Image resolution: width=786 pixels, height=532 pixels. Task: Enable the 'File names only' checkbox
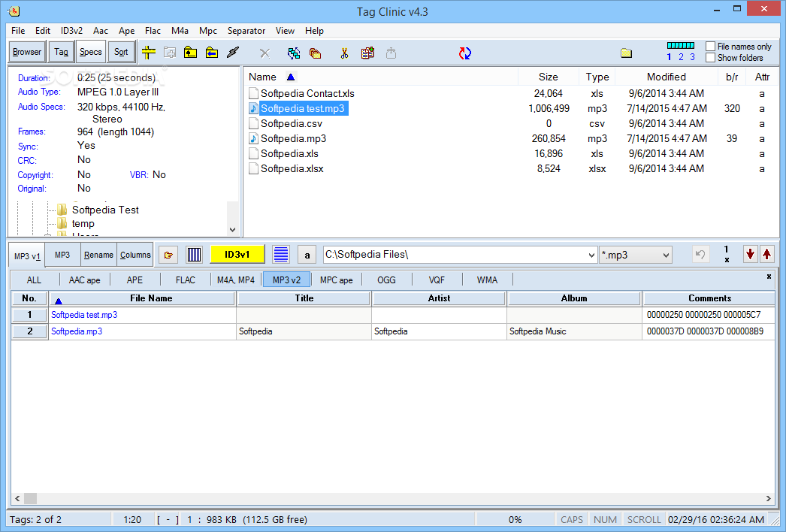pos(710,46)
